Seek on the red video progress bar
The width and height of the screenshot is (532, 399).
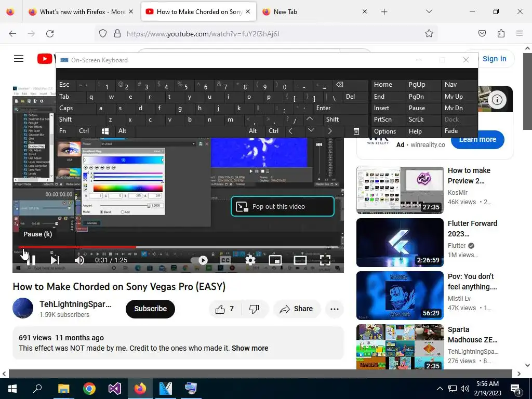tap(178, 247)
